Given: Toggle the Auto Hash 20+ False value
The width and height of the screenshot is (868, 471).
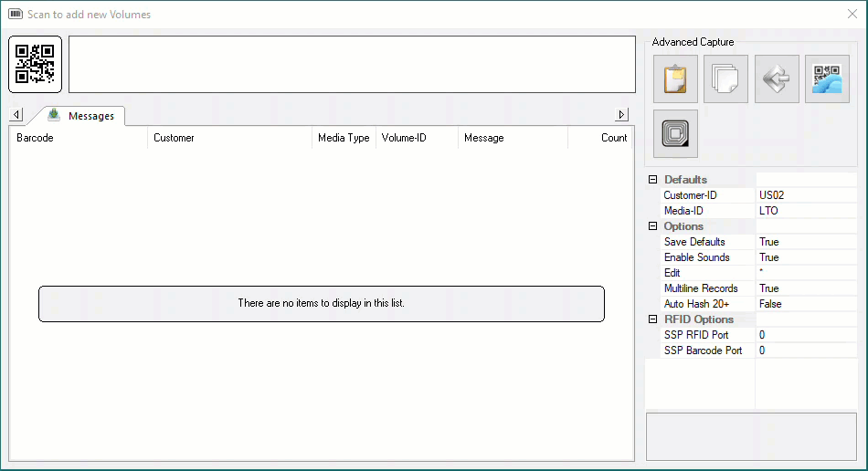Looking at the screenshot, I should (x=806, y=303).
